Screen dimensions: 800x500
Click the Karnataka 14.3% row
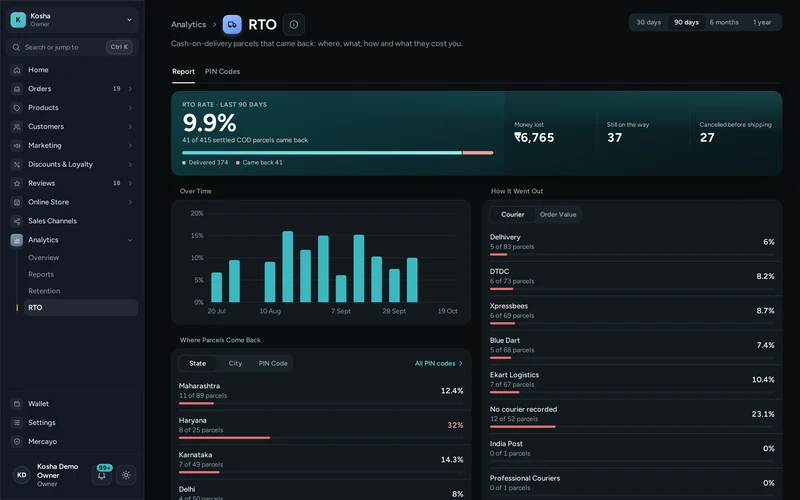[x=321, y=462]
